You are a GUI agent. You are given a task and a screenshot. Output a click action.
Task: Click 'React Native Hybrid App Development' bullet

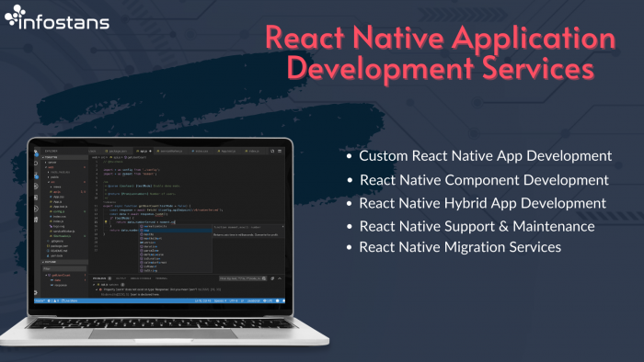click(x=483, y=203)
